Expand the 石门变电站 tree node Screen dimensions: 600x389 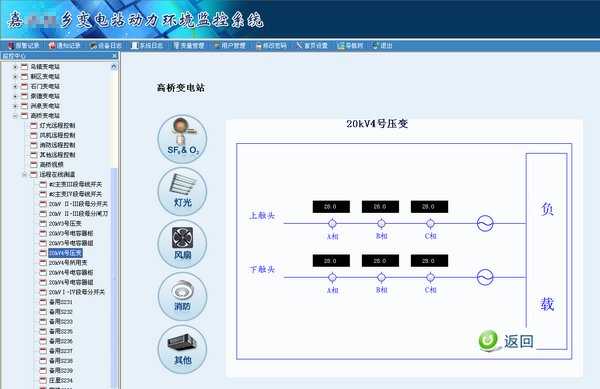(x=15, y=86)
